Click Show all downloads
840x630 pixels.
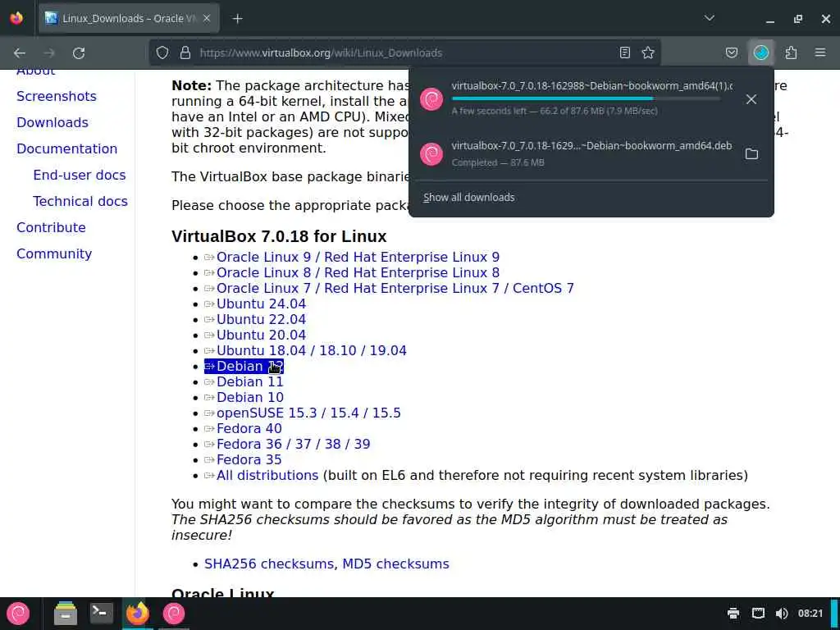coord(468,197)
